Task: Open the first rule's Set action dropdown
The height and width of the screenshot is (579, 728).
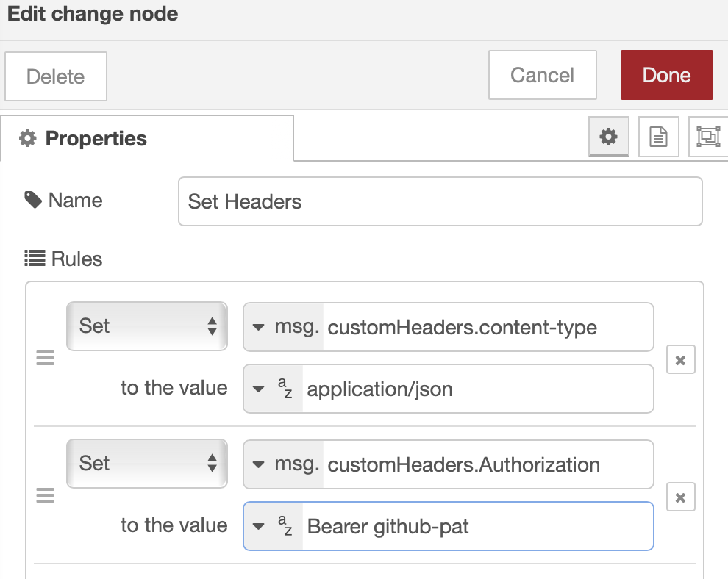Action: [x=147, y=326]
